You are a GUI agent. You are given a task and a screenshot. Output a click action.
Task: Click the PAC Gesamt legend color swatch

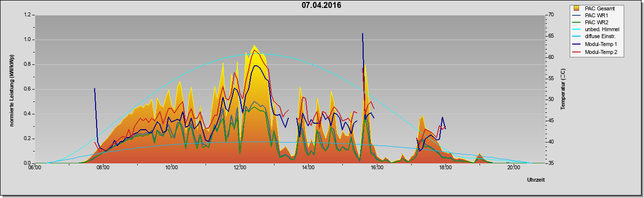576,8
